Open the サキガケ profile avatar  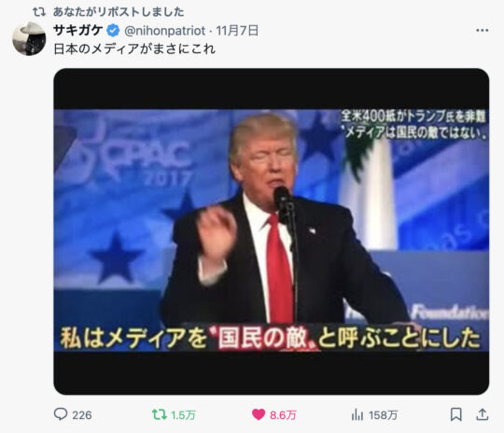[29, 39]
